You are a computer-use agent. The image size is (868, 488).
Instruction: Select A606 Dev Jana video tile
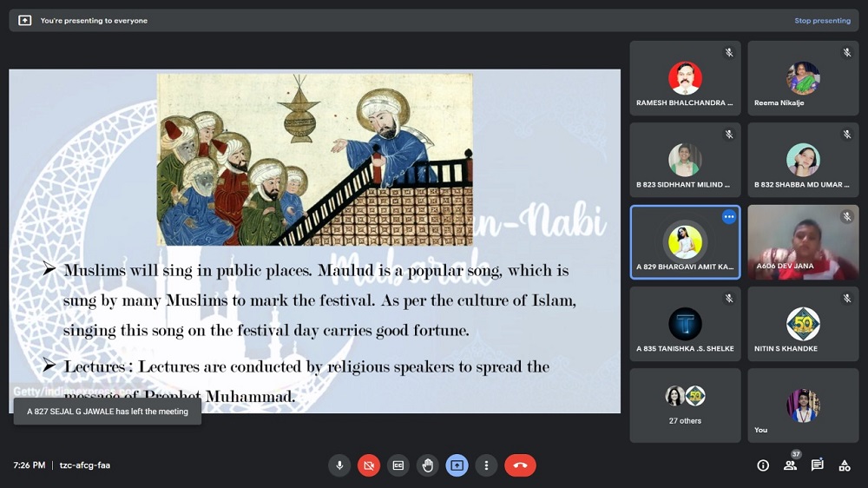[803, 242]
